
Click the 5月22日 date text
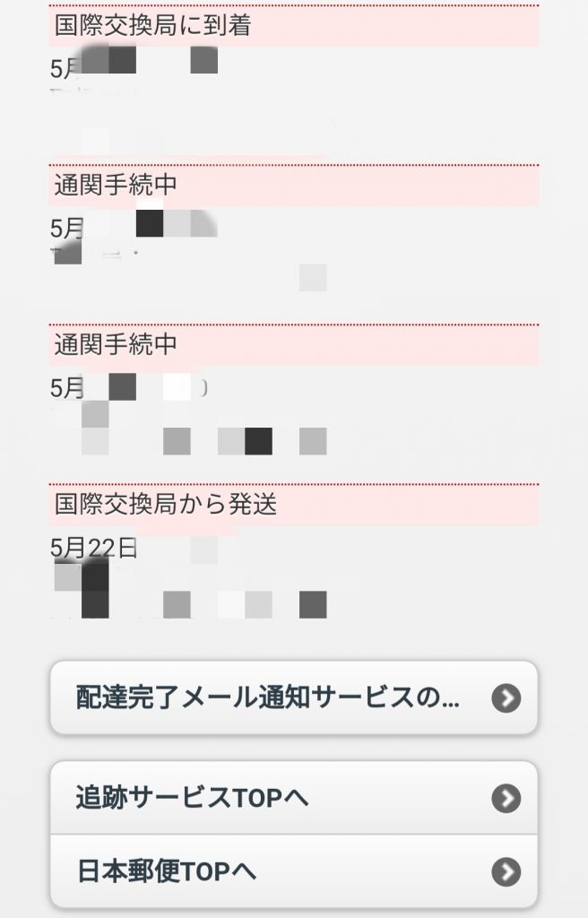(x=94, y=549)
